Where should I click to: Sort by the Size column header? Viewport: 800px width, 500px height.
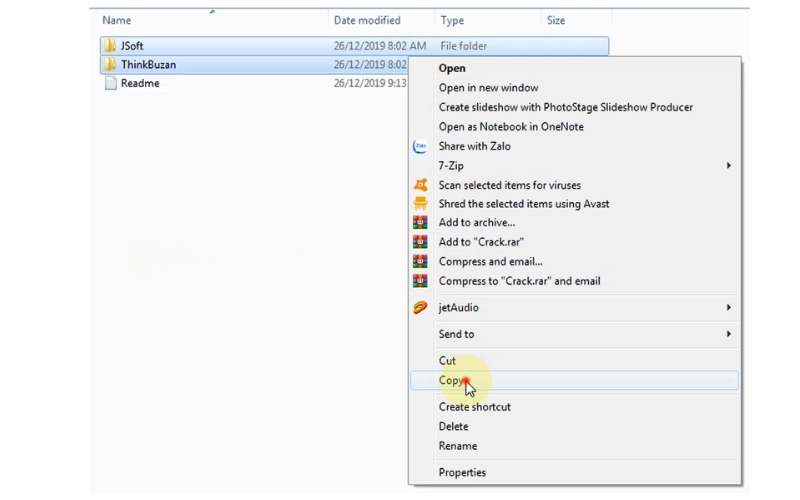pos(556,20)
